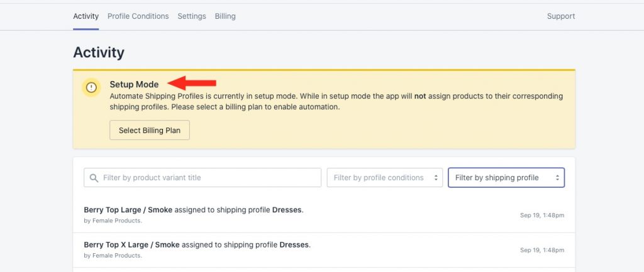Click the arrows on the profile conditions selector

pyautogui.click(x=436, y=178)
